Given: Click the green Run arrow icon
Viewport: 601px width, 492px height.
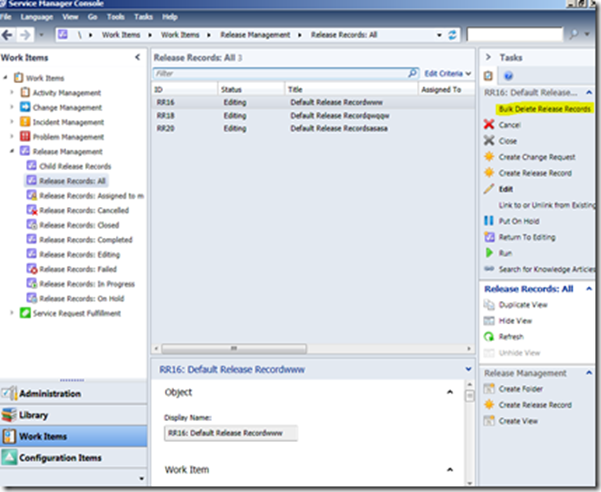Looking at the screenshot, I should click(489, 253).
